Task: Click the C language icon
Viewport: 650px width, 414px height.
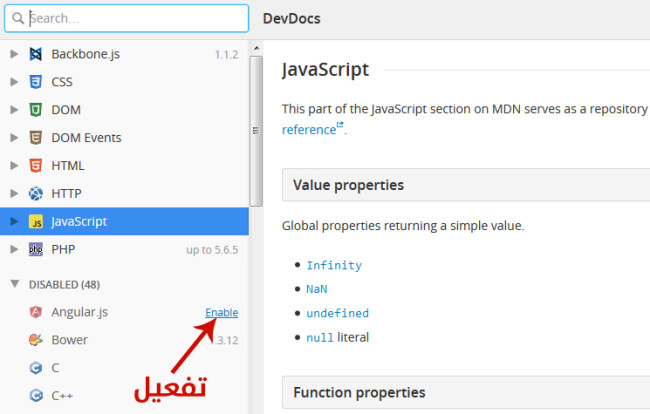Action: tap(36, 368)
